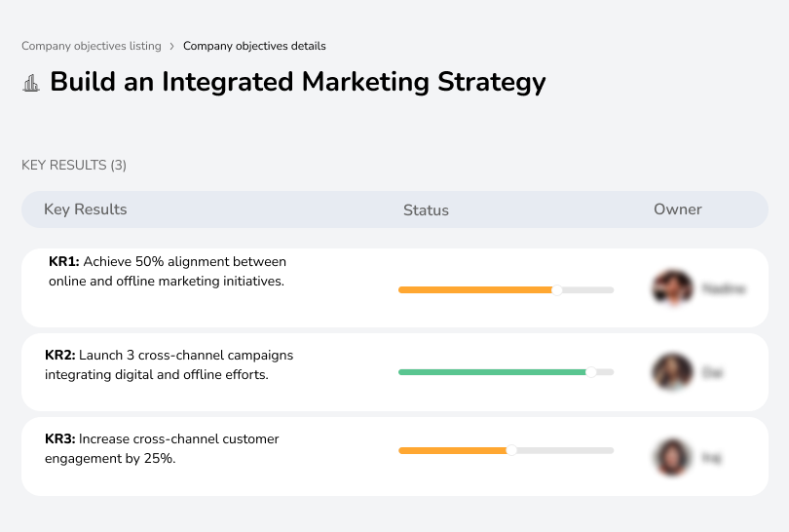
Task: Select Company objectives details breadcrumb
Action: point(254,46)
